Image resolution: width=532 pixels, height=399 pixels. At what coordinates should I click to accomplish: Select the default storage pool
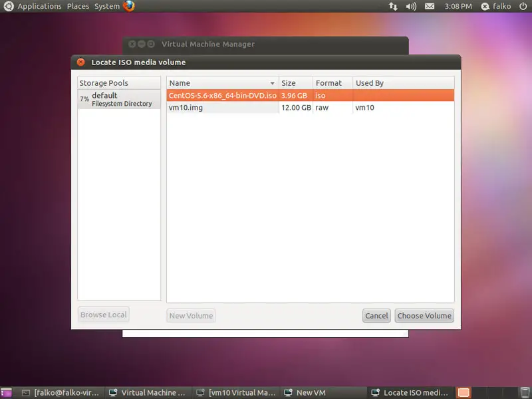tap(119, 99)
